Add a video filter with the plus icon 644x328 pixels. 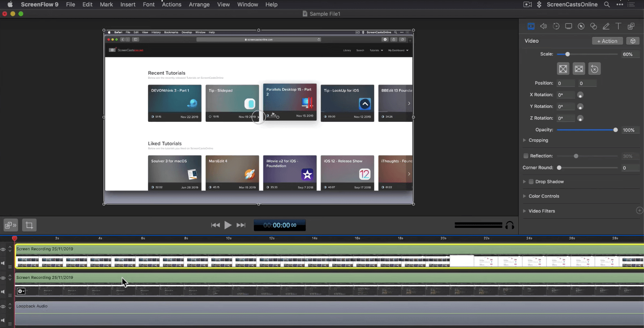pos(640,210)
